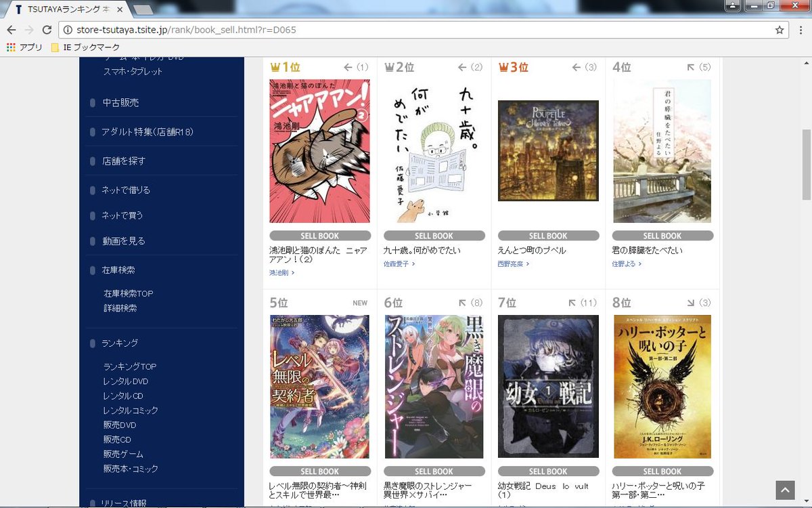Click the URL address field
Viewport: 812px width, 508px height.
(423, 30)
